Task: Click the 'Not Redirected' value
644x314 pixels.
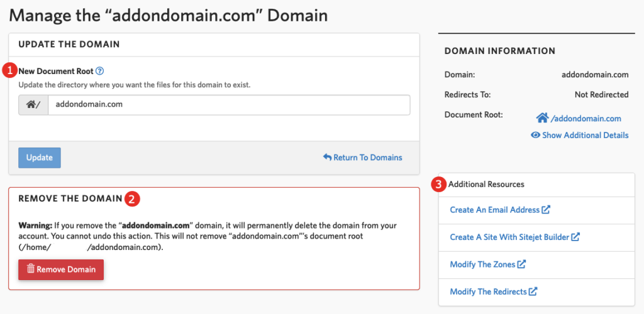Action: [602, 95]
